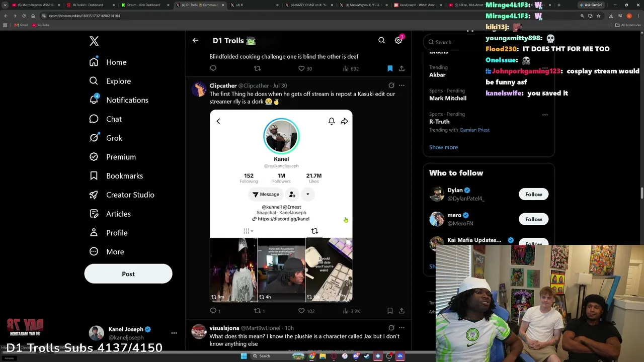The width and height of the screenshot is (644, 362).
Task: Open Explore in the sidebar
Action: pos(110,81)
